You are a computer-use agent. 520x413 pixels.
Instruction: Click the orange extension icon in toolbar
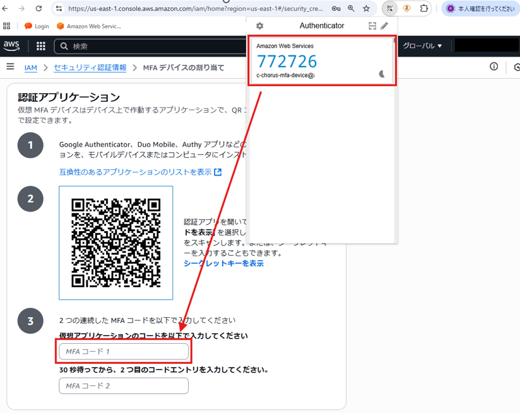pos(407,9)
